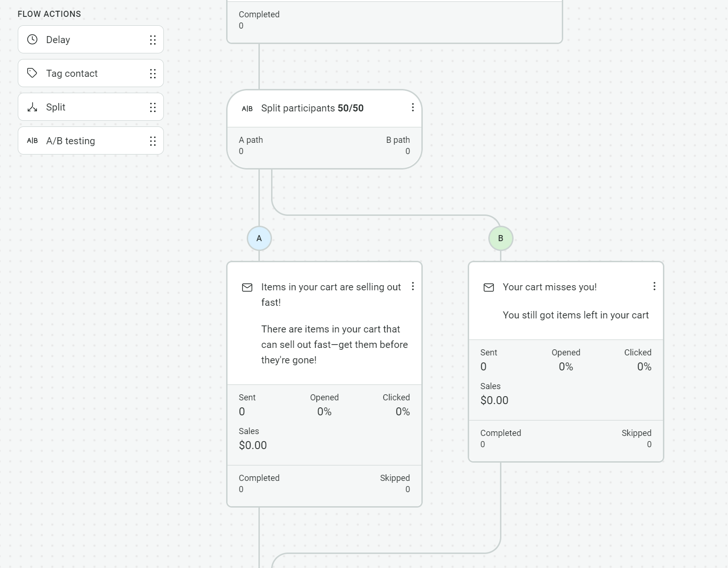728x568 pixels.
Task: Click the envelope icon on 'Your cart misses you' email
Action: coord(488,288)
